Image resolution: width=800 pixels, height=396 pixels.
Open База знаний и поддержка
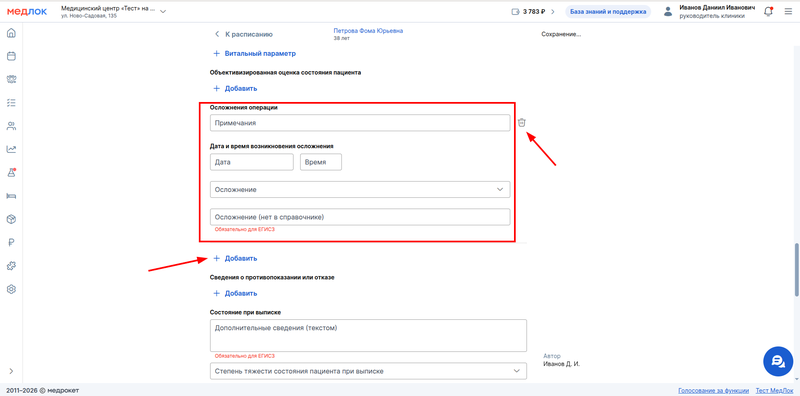608,12
